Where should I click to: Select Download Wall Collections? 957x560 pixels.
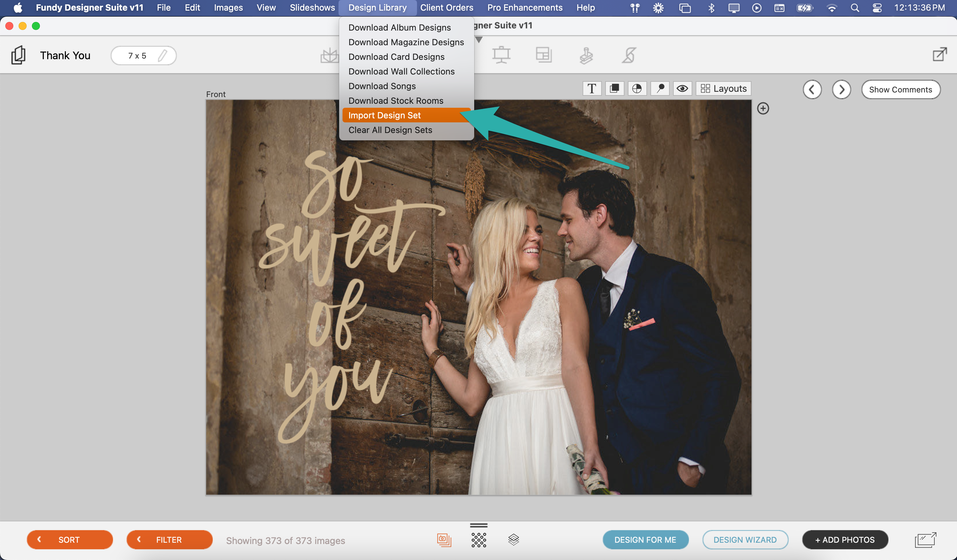(406, 71)
